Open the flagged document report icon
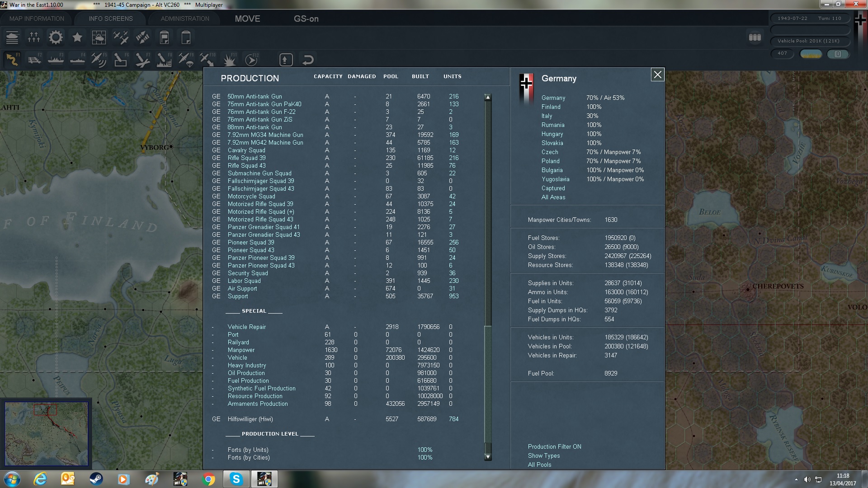This screenshot has height=488, width=868. pyautogui.click(x=165, y=38)
